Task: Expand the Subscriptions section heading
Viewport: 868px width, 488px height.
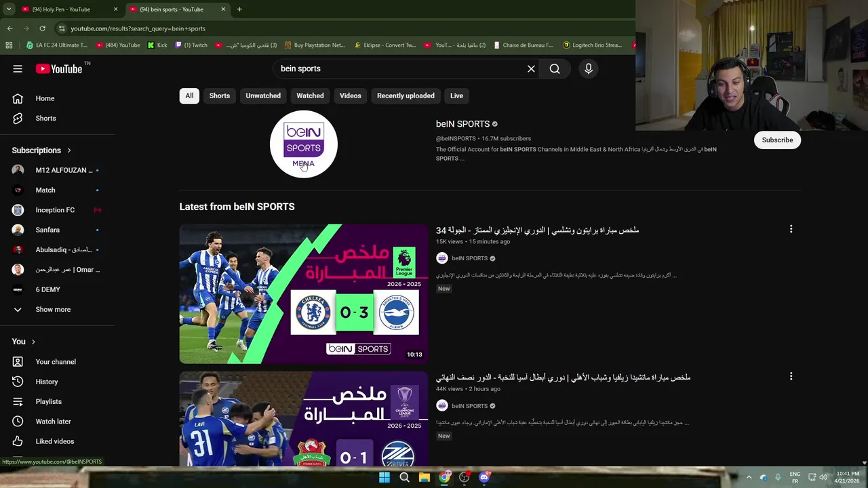Action: click(x=41, y=150)
